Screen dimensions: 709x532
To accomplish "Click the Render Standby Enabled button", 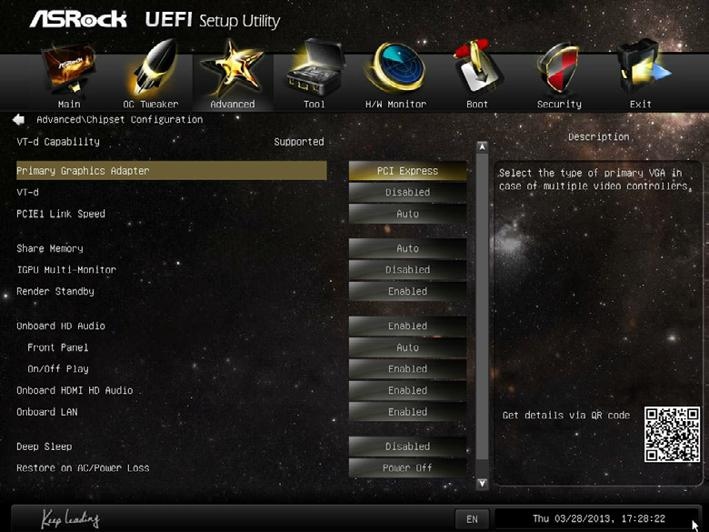I will click(x=407, y=292).
